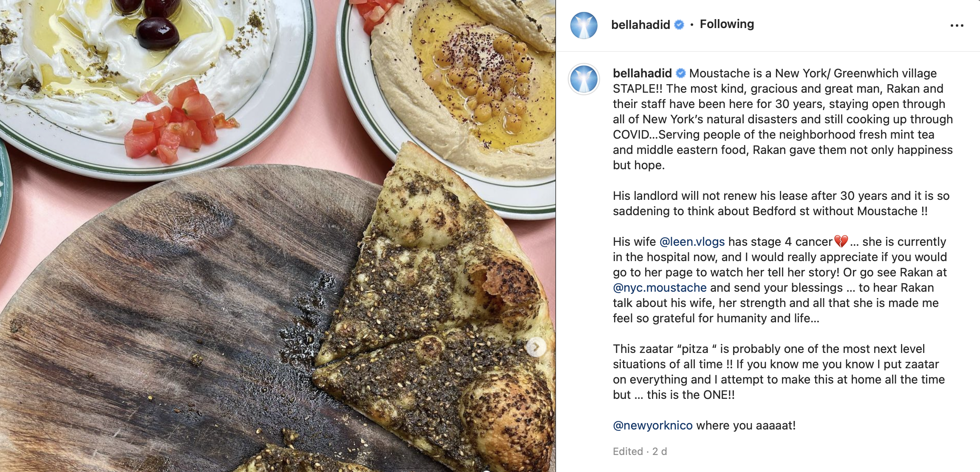Open the @leen.vlogs mention
Viewport: 980px width, 472px height.
pos(692,242)
